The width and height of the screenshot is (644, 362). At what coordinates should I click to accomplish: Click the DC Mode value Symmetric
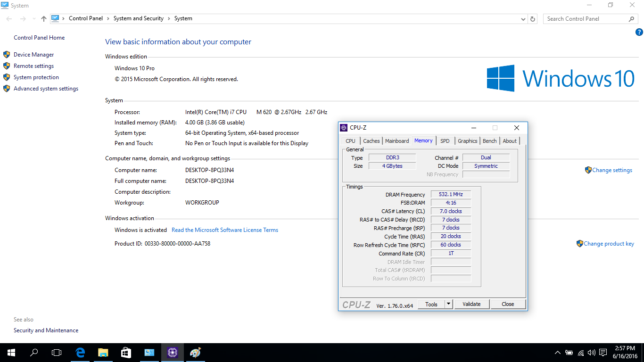(x=486, y=166)
